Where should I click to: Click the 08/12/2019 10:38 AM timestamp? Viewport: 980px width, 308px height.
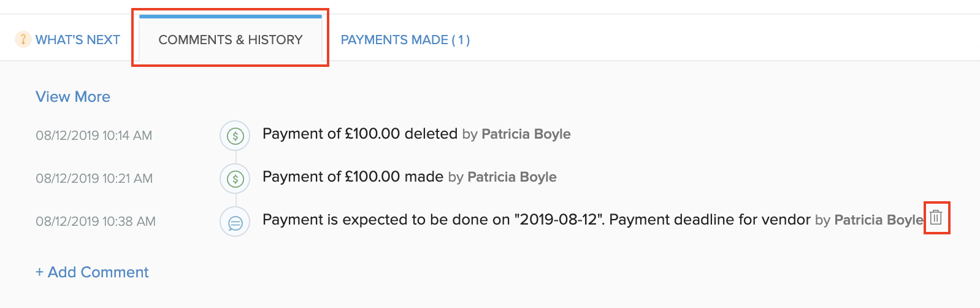(x=96, y=221)
